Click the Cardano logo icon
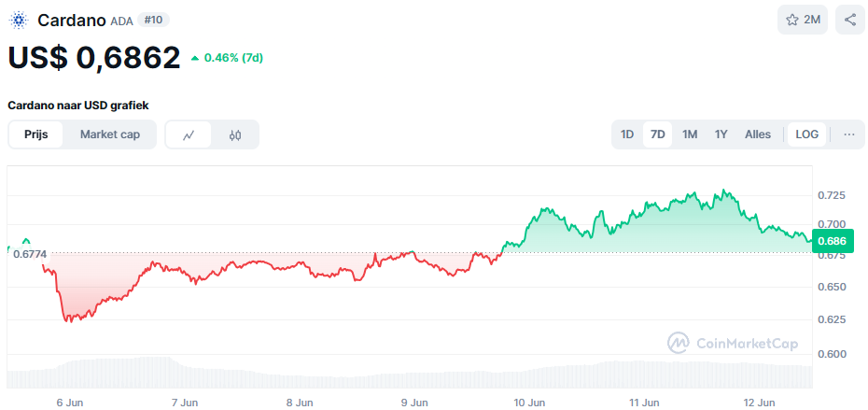Viewport: 868px width, 410px height. (x=20, y=20)
